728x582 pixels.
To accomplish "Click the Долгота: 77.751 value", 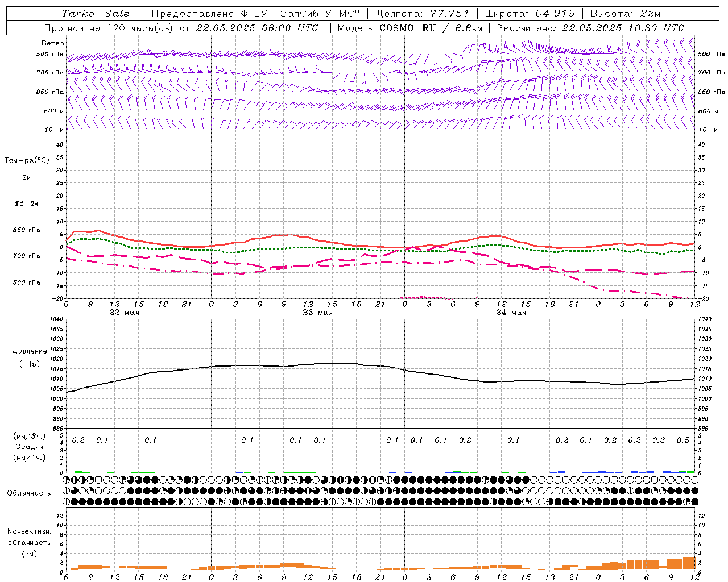I will (x=423, y=14).
